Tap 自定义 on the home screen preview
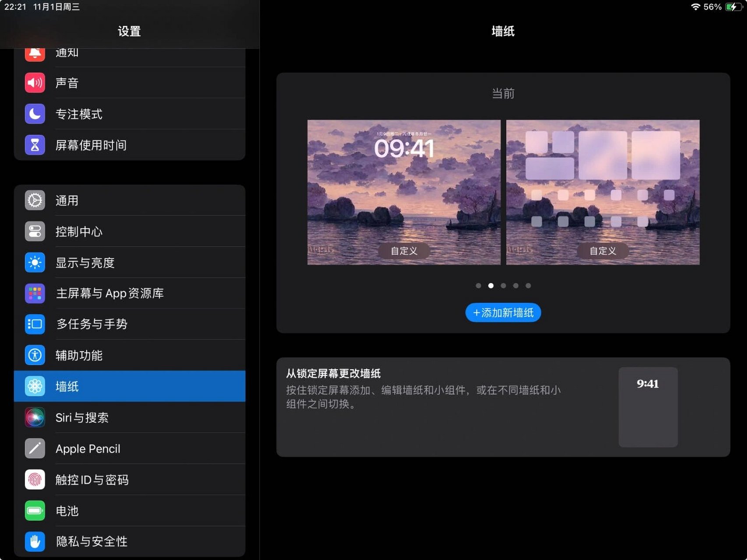 [x=603, y=251]
